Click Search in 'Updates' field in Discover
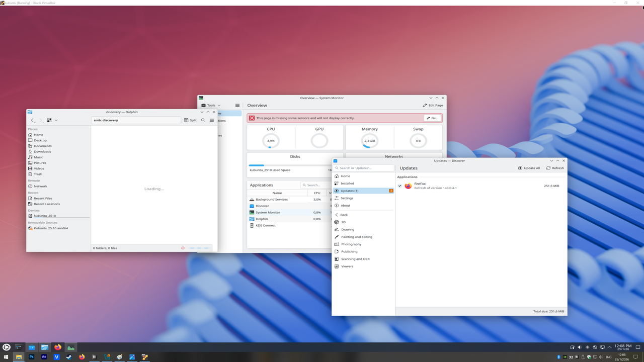 tap(364, 168)
